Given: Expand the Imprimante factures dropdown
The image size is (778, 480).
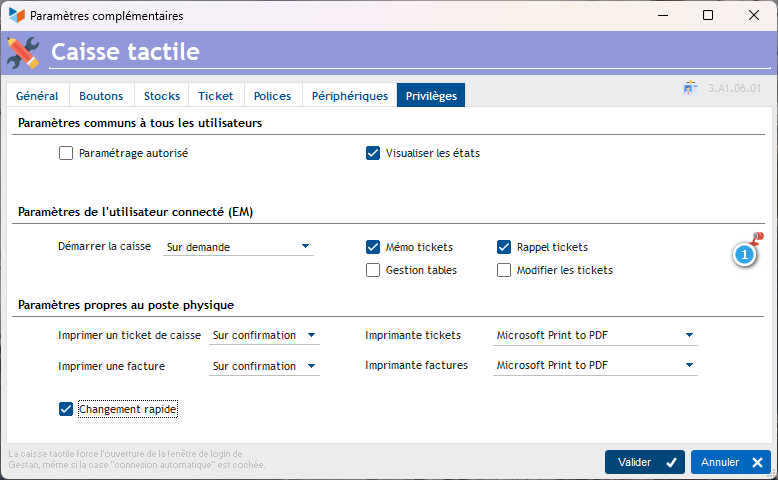Looking at the screenshot, I should pyautogui.click(x=596, y=366).
